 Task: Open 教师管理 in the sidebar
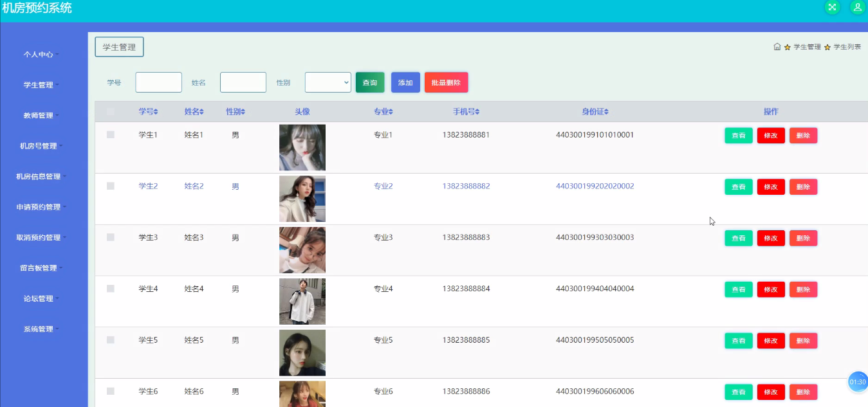[x=41, y=116]
